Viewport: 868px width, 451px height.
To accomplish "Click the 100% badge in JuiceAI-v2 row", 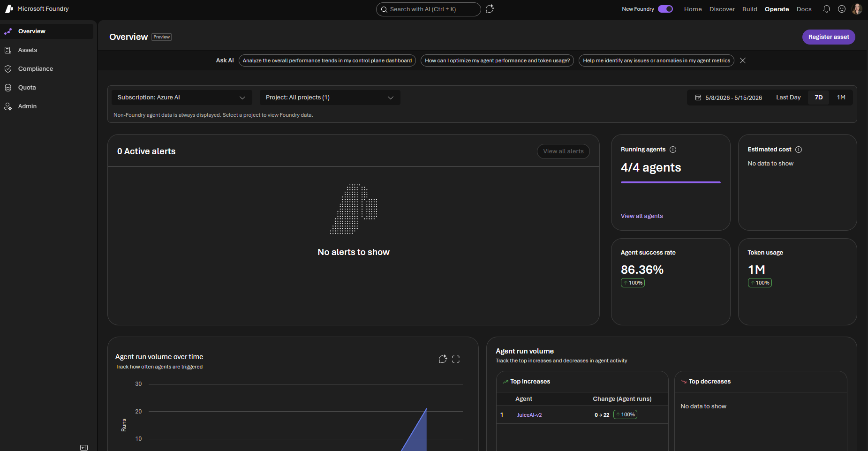I will [x=625, y=414].
